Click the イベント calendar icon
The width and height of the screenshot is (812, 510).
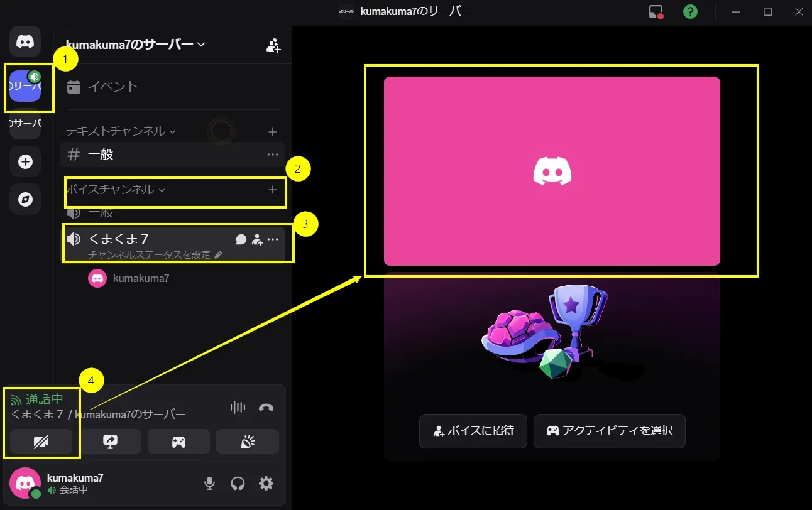(x=74, y=87)
